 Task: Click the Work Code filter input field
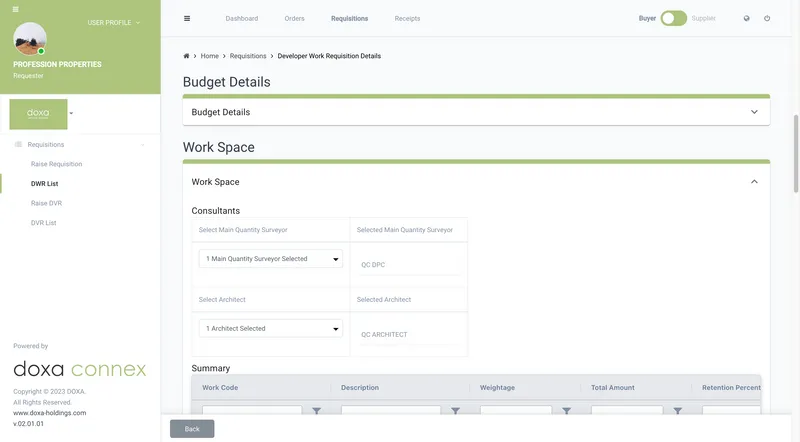252,411
